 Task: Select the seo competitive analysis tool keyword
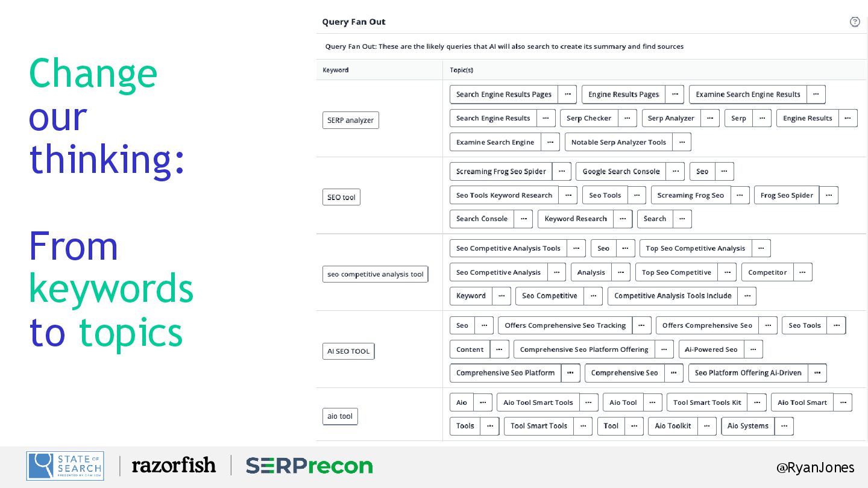tap(376, 274)
